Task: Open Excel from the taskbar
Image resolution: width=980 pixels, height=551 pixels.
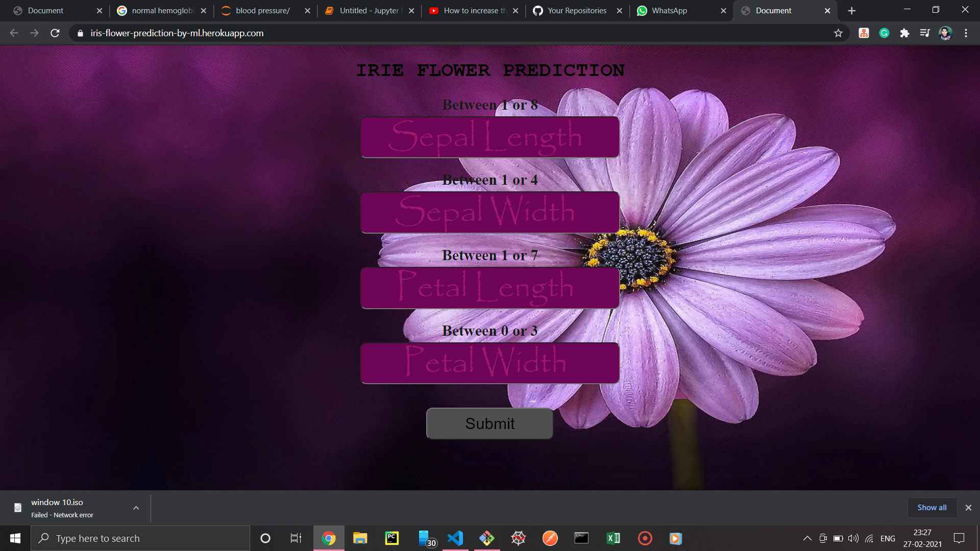Action: pos(614,538)
